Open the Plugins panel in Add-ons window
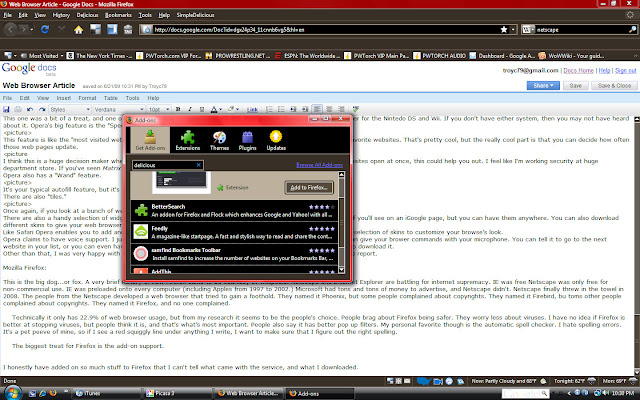Viewport: 640px width, 400px height. click(247, 140)
